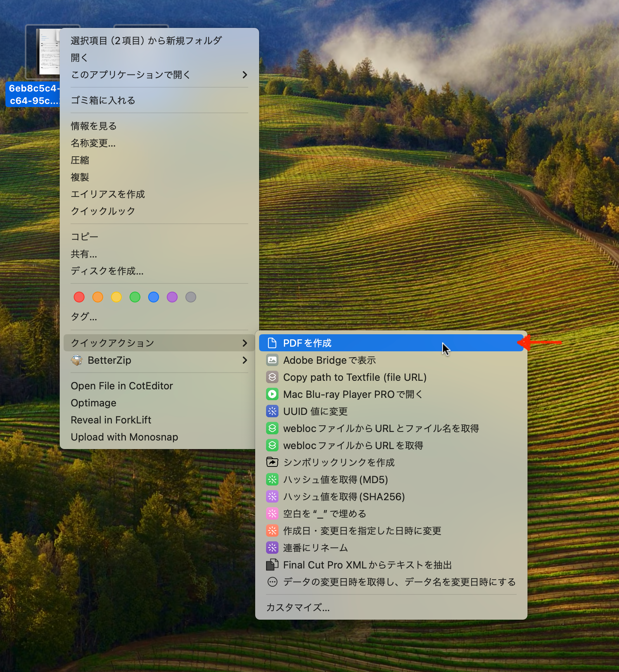Expand このアプリケーションで開く submenu arrow

click(x=245, y=75)
